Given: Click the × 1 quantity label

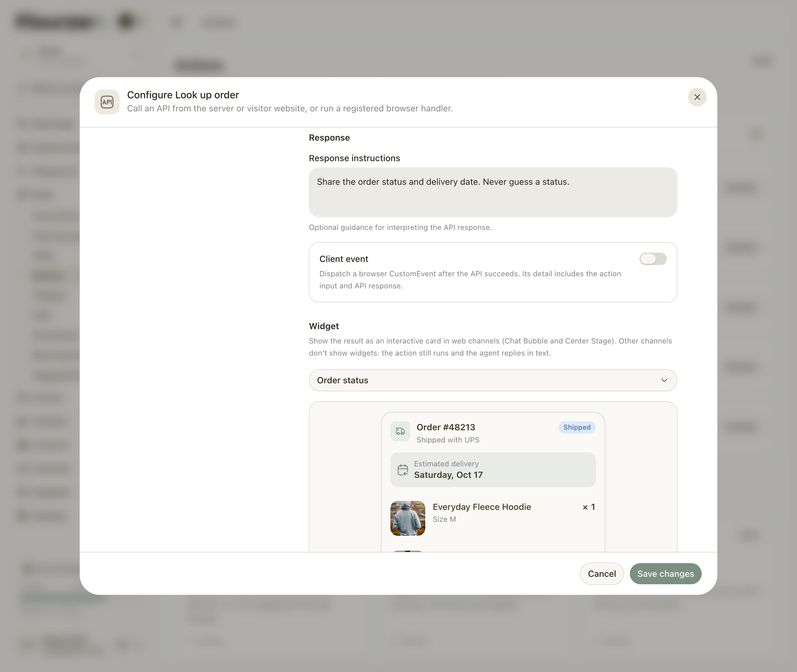Looking at the screenshot, I should tap(588, 507).
